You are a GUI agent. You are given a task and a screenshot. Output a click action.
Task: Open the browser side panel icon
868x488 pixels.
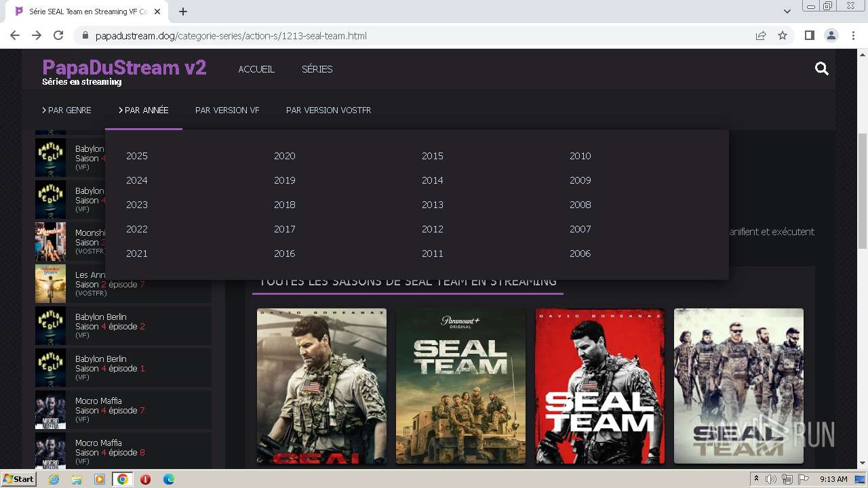pyautogui.click(x=809, y=35)
